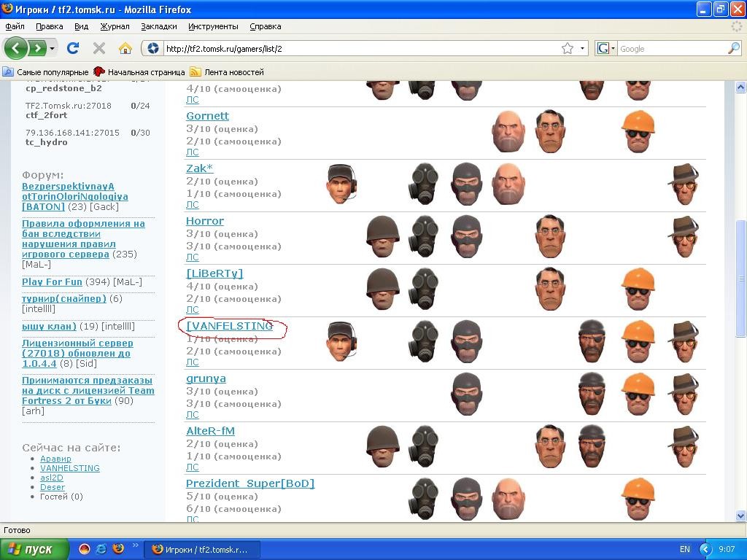747x560 pixels.
Task: Click the Demoman icon in AlteR-fM row
Action: 592,447
